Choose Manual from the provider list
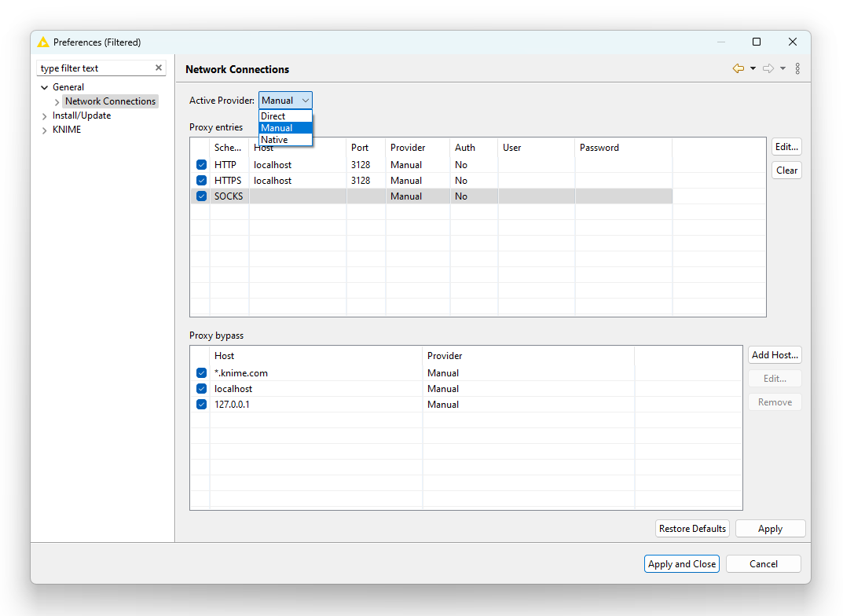The height and width of the screenshot is (616, 843). coord(285,128)
